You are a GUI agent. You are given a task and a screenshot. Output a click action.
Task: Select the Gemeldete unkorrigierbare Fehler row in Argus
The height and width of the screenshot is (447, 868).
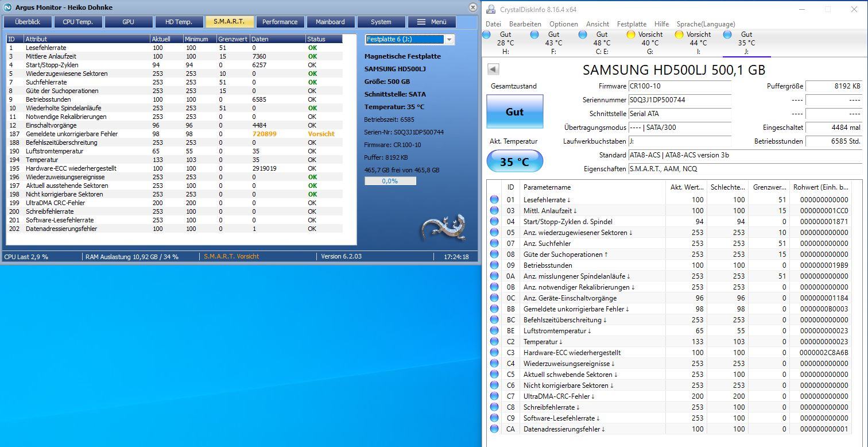[175, 134]
